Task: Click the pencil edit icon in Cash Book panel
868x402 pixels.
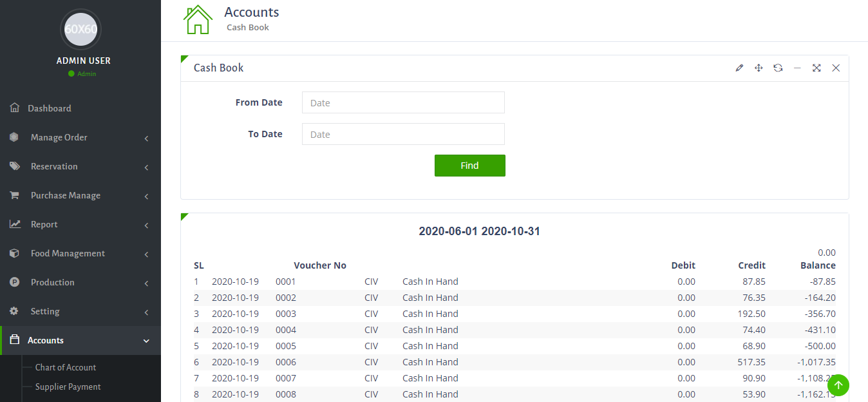Action: coord(739,68)
